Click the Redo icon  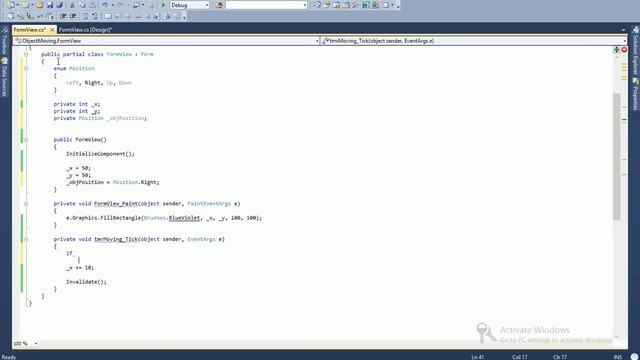click(120, 5)
